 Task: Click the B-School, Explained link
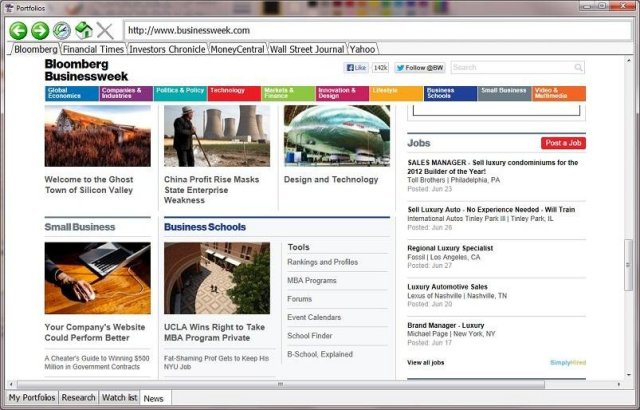pyautogui.click(x=320, y=354)
